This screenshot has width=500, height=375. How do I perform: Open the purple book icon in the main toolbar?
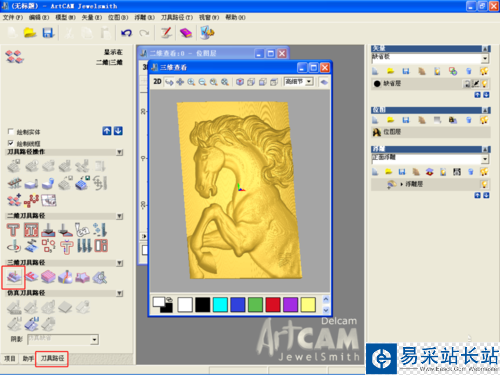click(186, 33)
